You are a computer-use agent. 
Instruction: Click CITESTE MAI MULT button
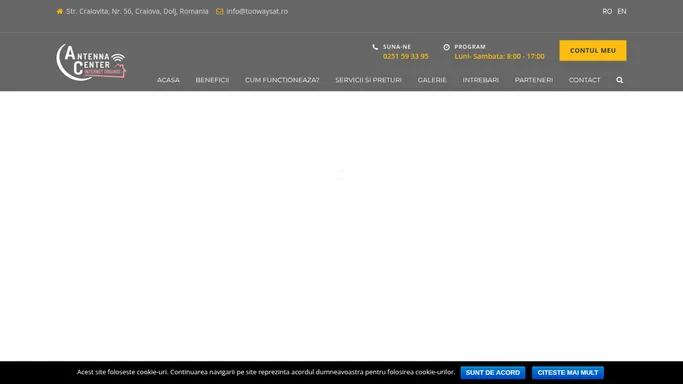568,373
